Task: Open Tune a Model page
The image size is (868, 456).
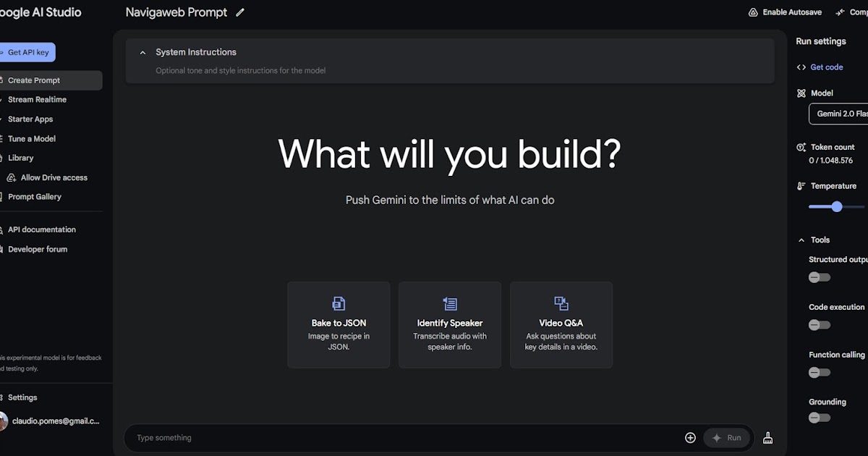Action: [32, 139]
